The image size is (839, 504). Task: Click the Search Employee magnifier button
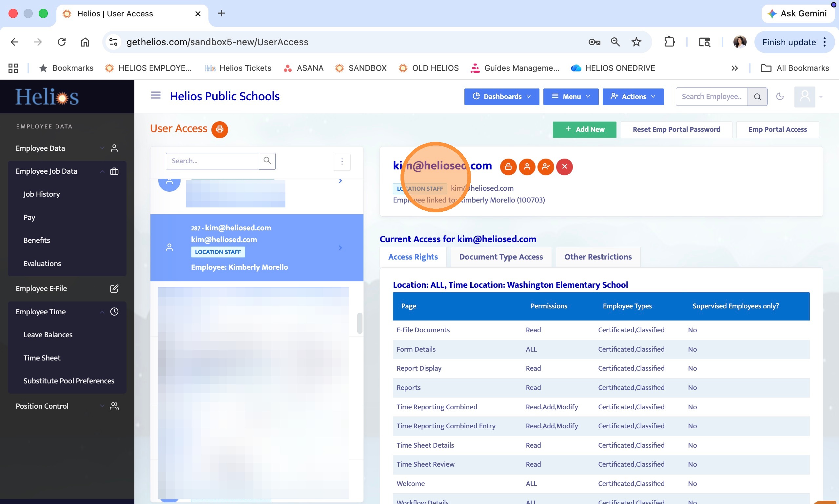(x=757, y=97)
